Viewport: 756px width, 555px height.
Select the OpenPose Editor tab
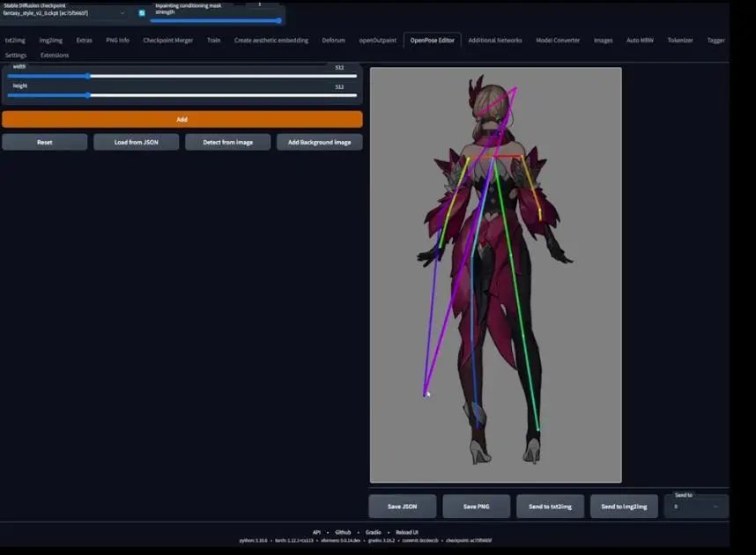pos(432,41)
